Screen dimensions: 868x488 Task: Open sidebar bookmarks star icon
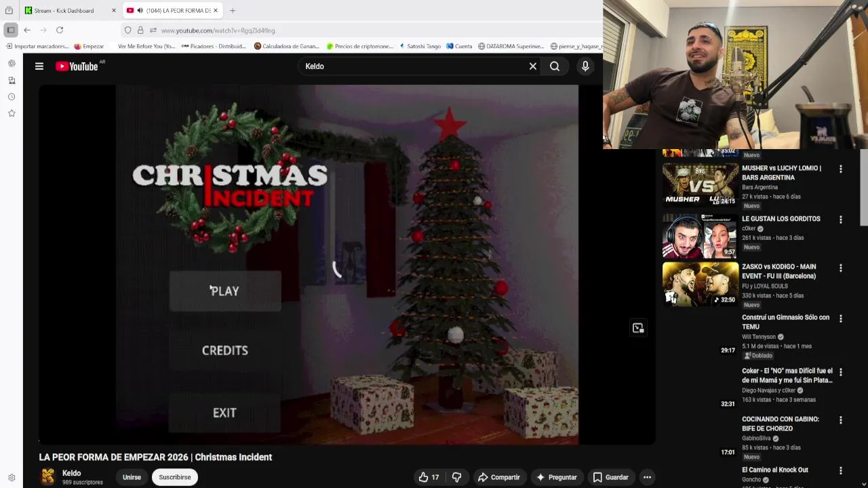12,113
